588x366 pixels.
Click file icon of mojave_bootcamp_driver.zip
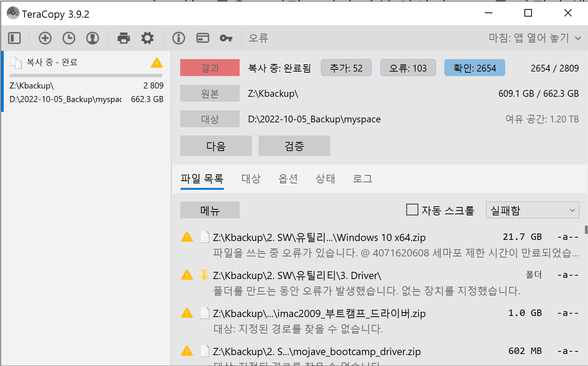(205, 351)
